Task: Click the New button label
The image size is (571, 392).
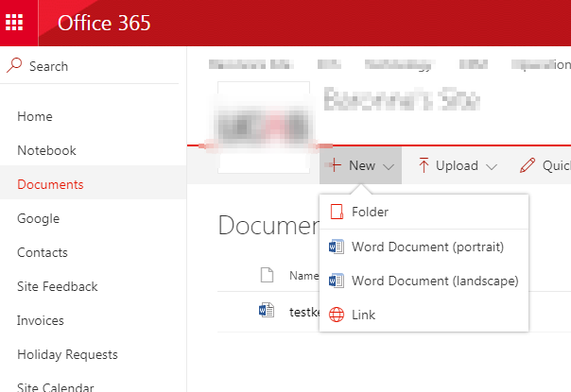Action: [x=362, y=165]
